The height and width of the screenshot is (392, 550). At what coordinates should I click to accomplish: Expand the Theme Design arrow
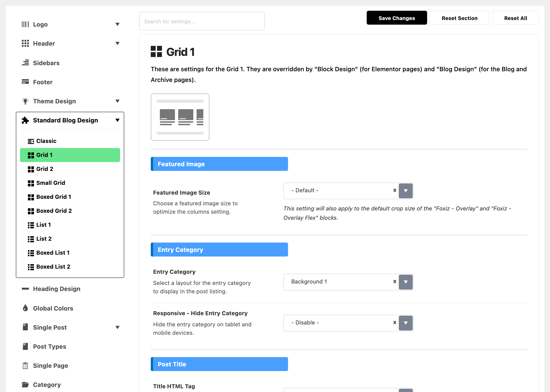click(117, 101)
